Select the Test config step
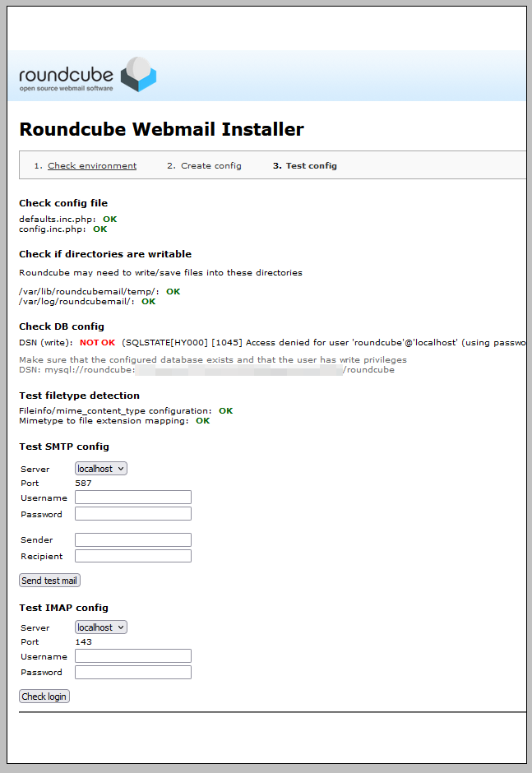532x773 pixels. (311, 165)
